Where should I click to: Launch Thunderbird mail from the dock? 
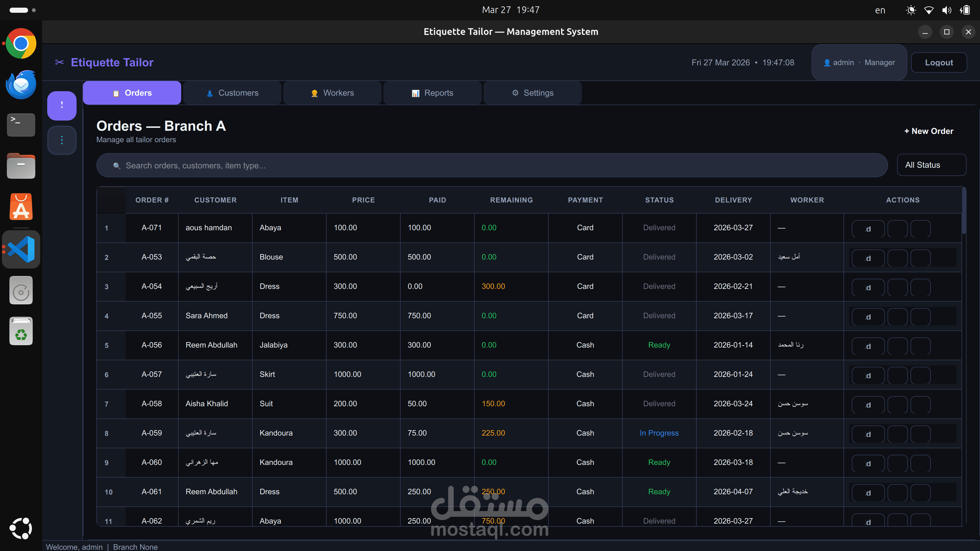[x=21, y=84]
